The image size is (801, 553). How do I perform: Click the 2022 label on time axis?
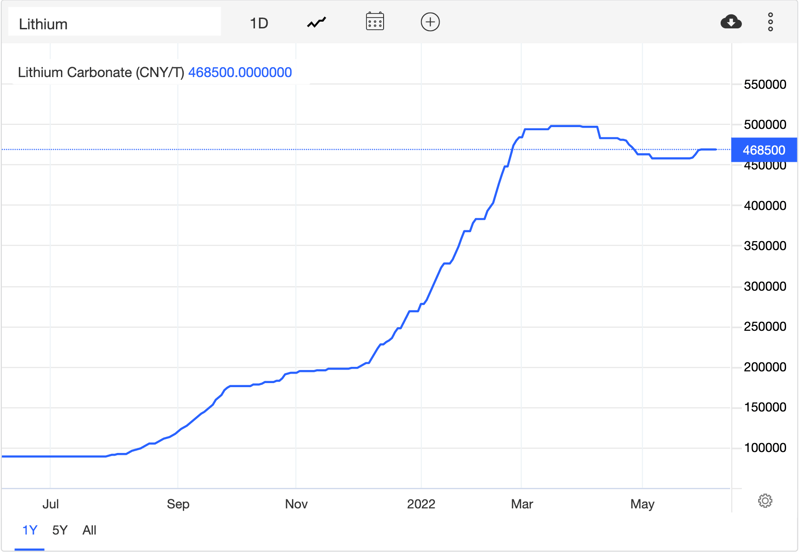[x=421, y=504]
